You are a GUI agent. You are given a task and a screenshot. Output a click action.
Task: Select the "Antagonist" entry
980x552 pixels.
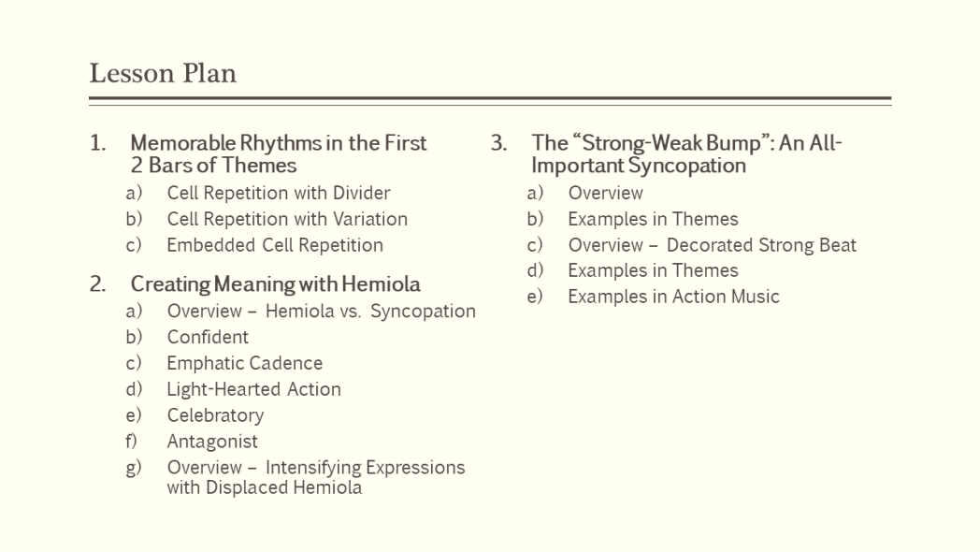[x=212, y=442]
